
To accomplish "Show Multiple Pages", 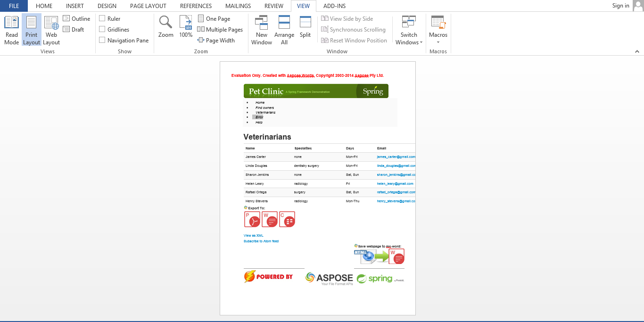I will tap(220, 30).
